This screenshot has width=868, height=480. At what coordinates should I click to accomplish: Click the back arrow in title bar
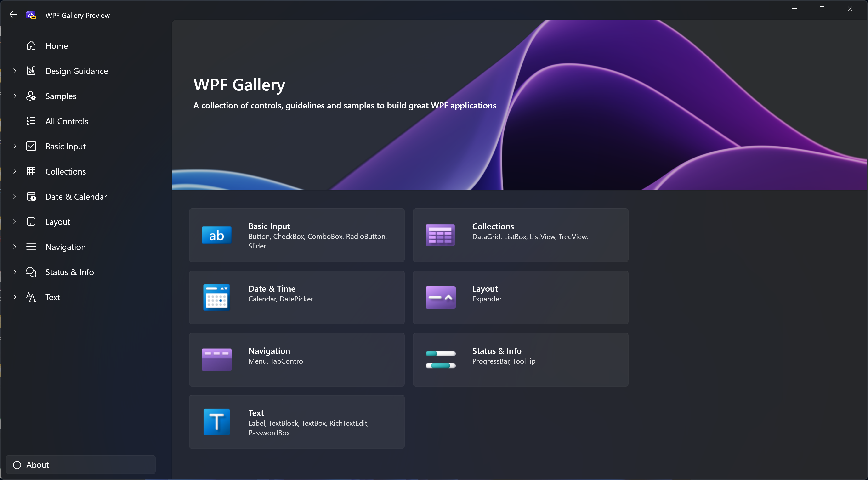click(13, 15)
